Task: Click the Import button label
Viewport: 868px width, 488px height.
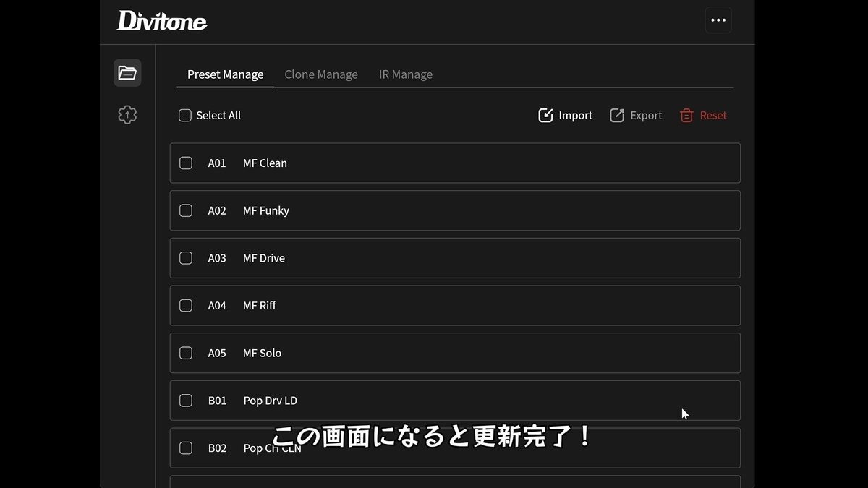Action: (576, 115)
